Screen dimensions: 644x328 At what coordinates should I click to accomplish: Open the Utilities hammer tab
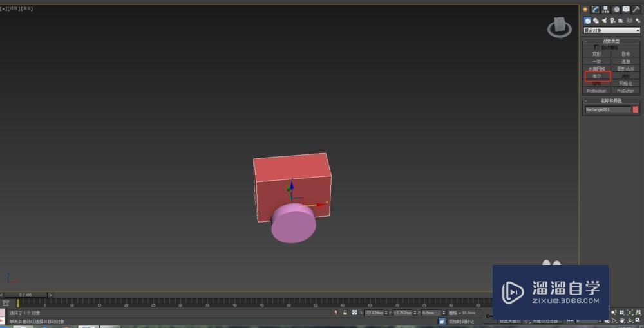click(636, 10)
